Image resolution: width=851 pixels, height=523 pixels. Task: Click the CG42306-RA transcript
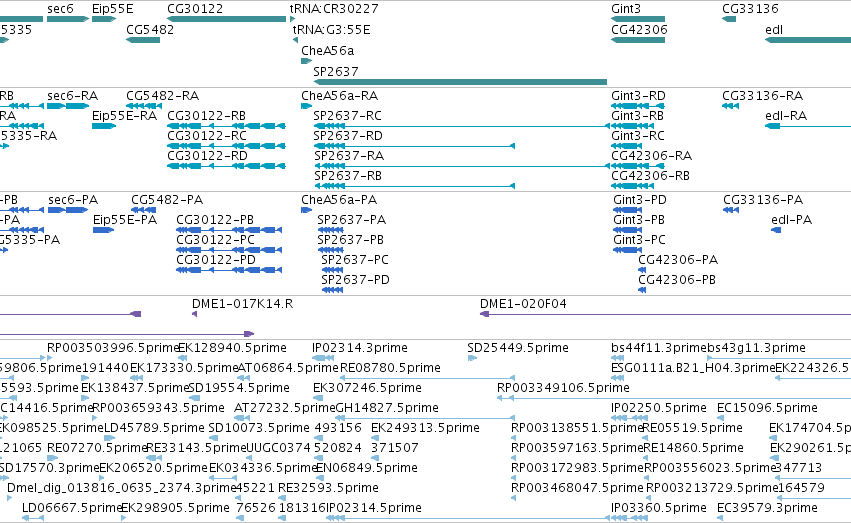point(638,166)
